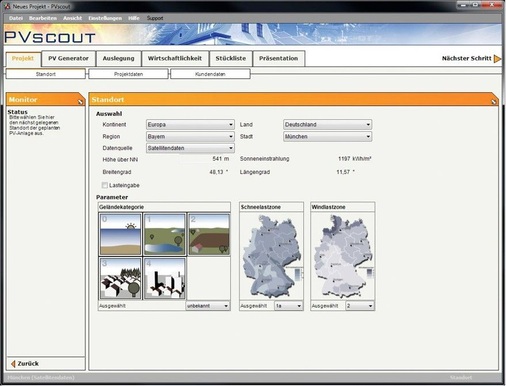The width and height of the screenshot is (506, 386).
Task: Click the Monitor panel pin icon
Action: (x=80, y=102)
